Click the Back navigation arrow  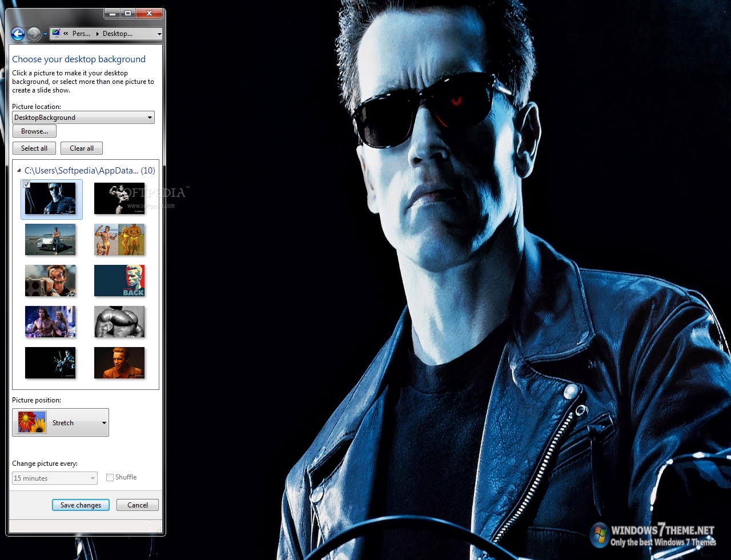pos(18,34)
